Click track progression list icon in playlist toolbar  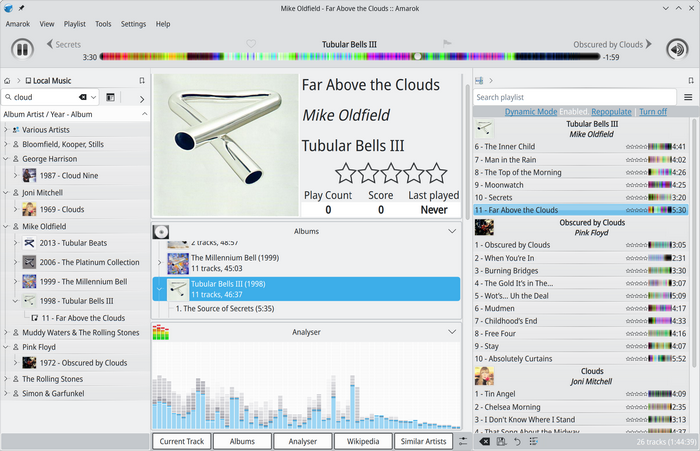(x=533, y=441)
